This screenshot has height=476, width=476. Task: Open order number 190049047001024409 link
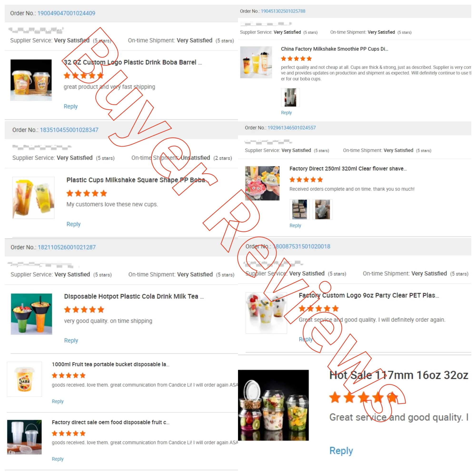tap(66, 13)
